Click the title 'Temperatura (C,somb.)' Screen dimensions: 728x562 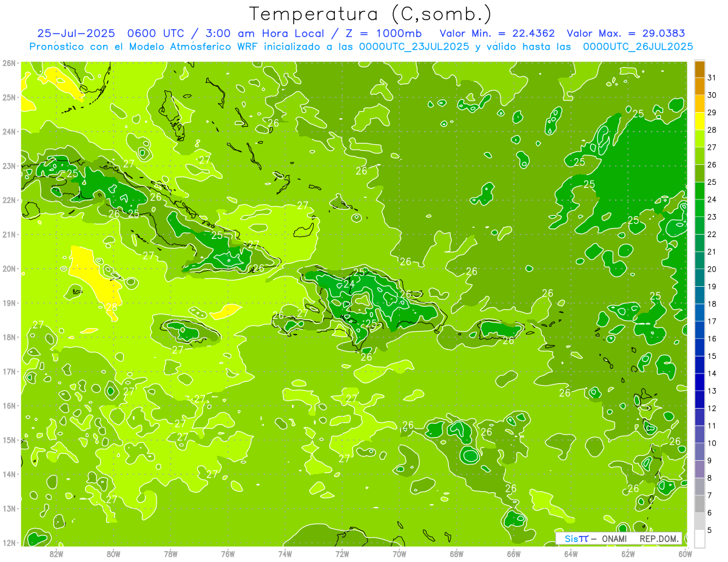point(371,14)
